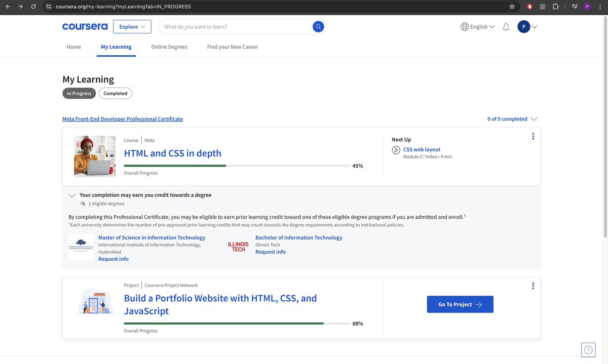Click the Go To Project button
608x364 pixels.
460,304
